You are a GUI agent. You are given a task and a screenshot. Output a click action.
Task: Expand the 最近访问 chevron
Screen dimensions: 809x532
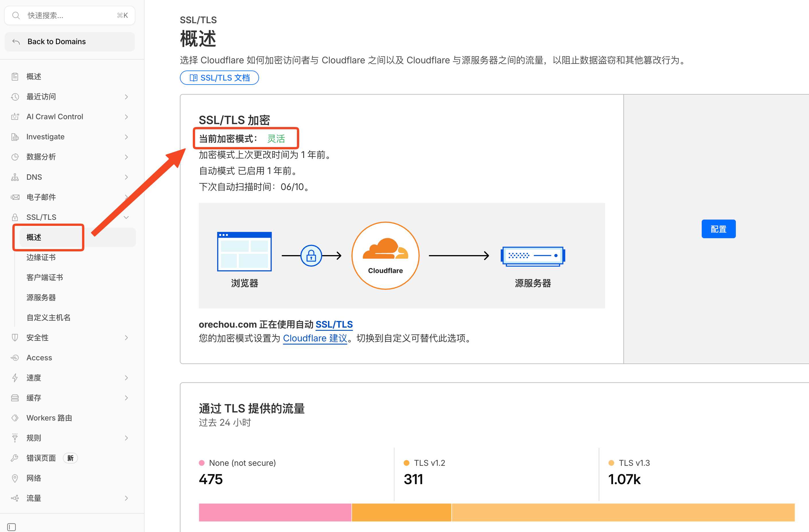[127, 97]
